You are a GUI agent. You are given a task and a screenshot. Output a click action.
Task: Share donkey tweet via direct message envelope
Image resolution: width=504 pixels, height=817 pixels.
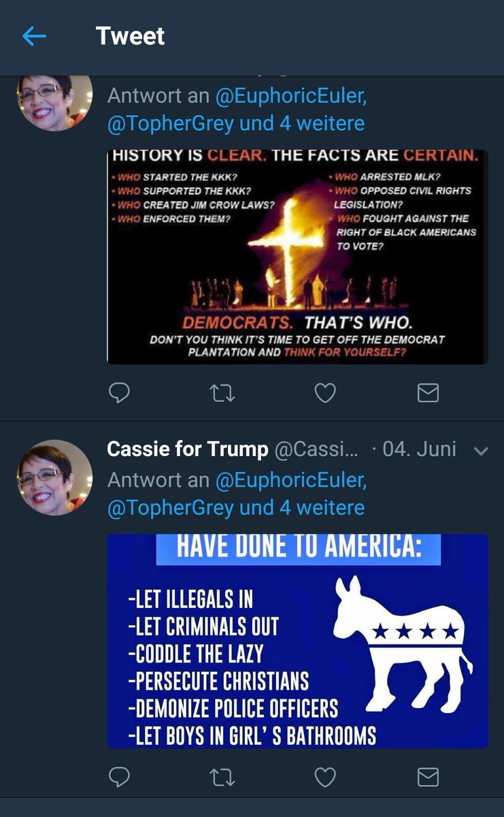tap(428, 777)
